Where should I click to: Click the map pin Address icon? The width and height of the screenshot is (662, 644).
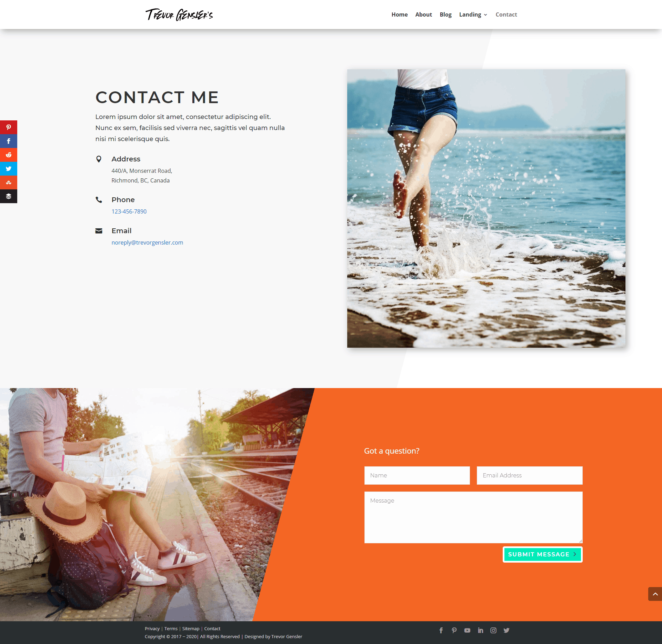click(99, 159)
